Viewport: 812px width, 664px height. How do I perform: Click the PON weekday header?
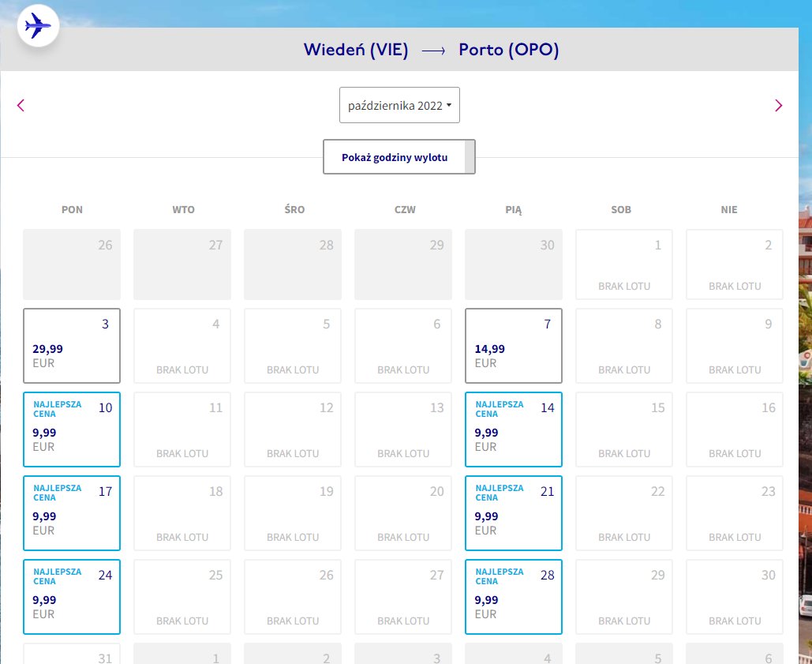[72, 210]
